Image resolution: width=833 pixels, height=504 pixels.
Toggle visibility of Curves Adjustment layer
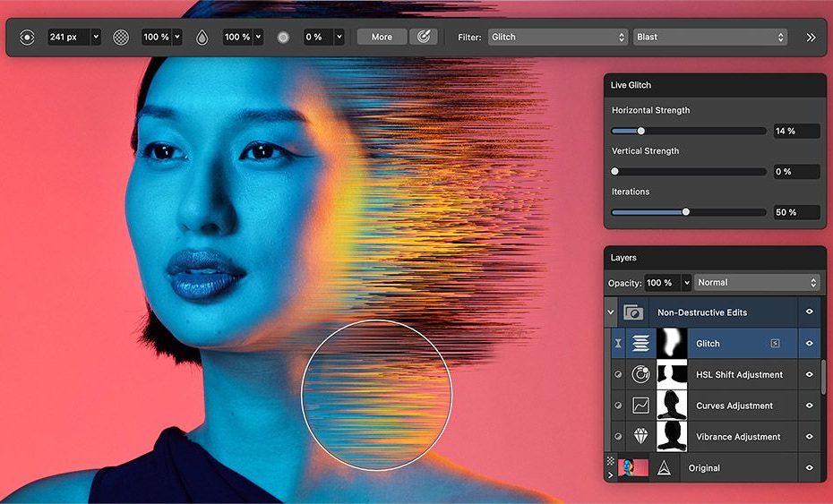click(x=809, y=406)
